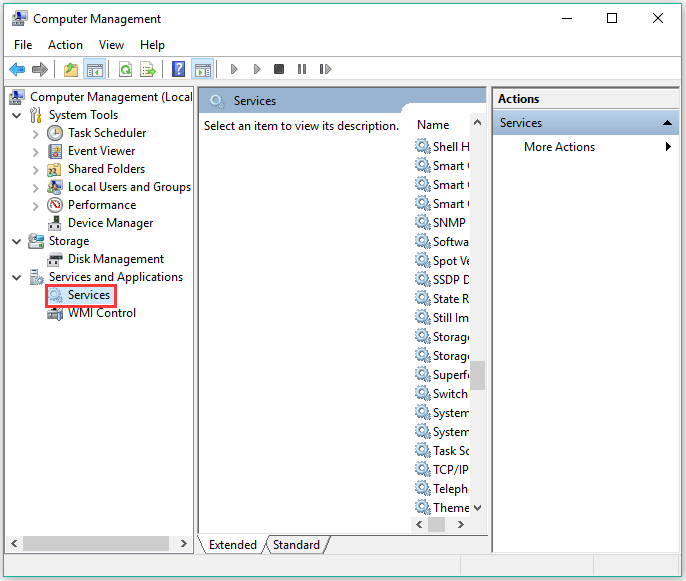
Task: Select the Still Im service row
Action: click(x=442, y=318)
